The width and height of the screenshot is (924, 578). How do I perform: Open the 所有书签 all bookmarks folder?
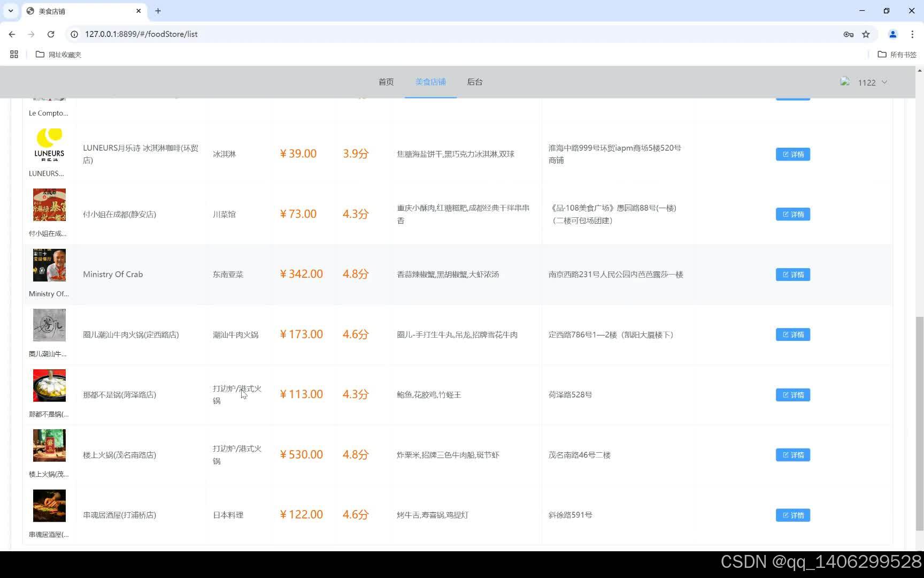coord(897,55)
